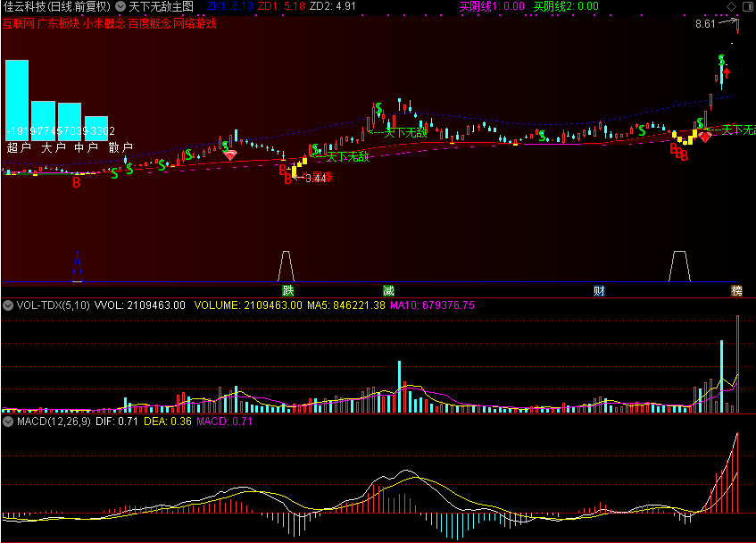The height and width of the screenshot is (543, 756).
Task: Click the MACD(12,26,9) indicator title
Action: point(54,422)
